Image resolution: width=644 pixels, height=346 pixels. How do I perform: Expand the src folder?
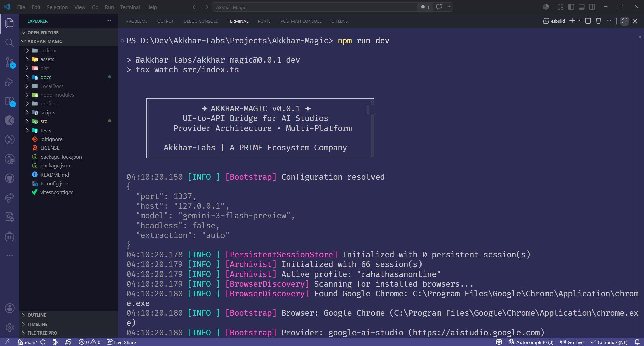pyautogui.click(x=69, y=121)
